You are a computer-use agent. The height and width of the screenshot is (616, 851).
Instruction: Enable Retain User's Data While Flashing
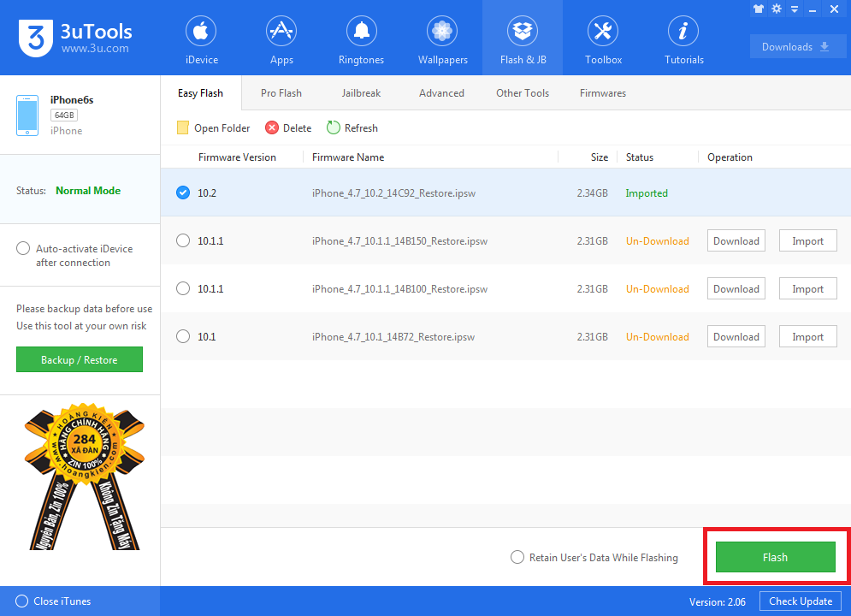pyautogui.click(x=517, y=558)
